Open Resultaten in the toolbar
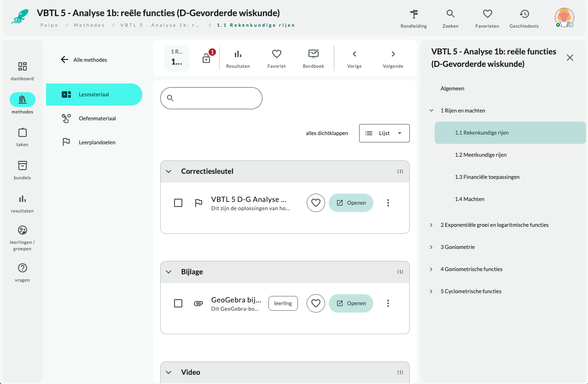Viewport: 588px width, 384px height. point(238,59)
